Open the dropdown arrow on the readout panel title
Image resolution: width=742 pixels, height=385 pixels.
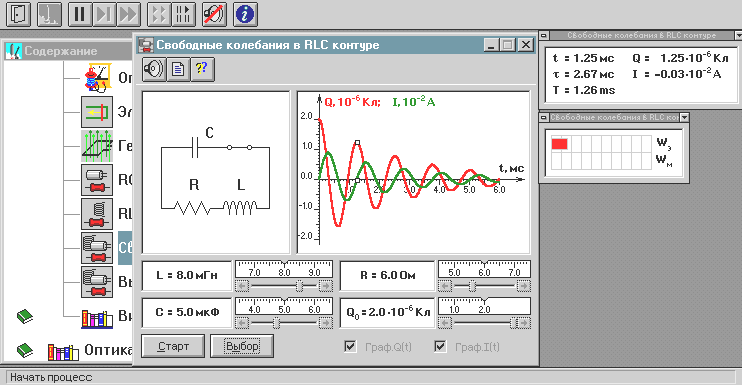(738, 35)
